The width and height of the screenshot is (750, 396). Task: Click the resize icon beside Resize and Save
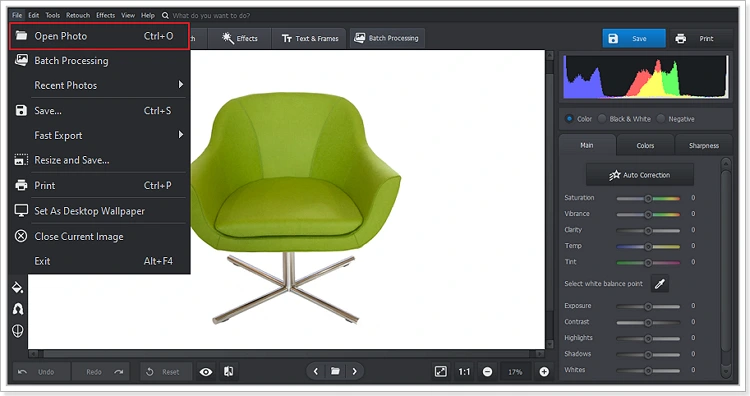pos(21,160)
